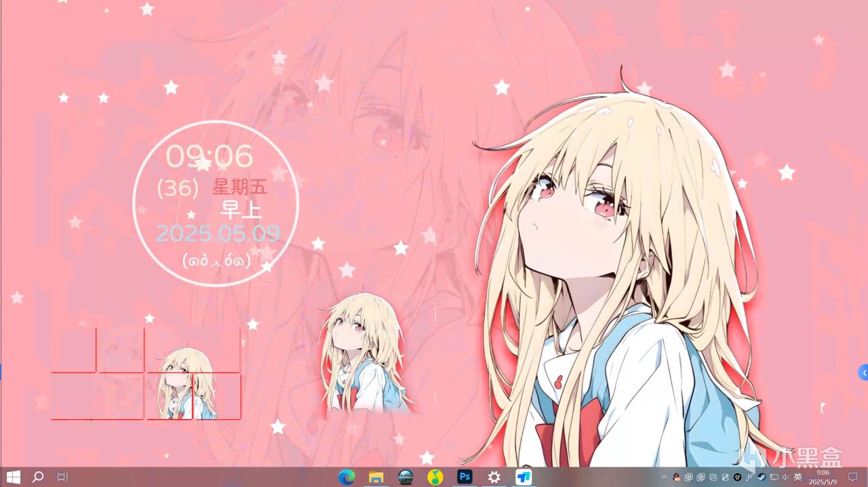Click the medium girl figure near screen center
Image resolution: width=868 pixels, height=487 pixels.
click(366, 353)
